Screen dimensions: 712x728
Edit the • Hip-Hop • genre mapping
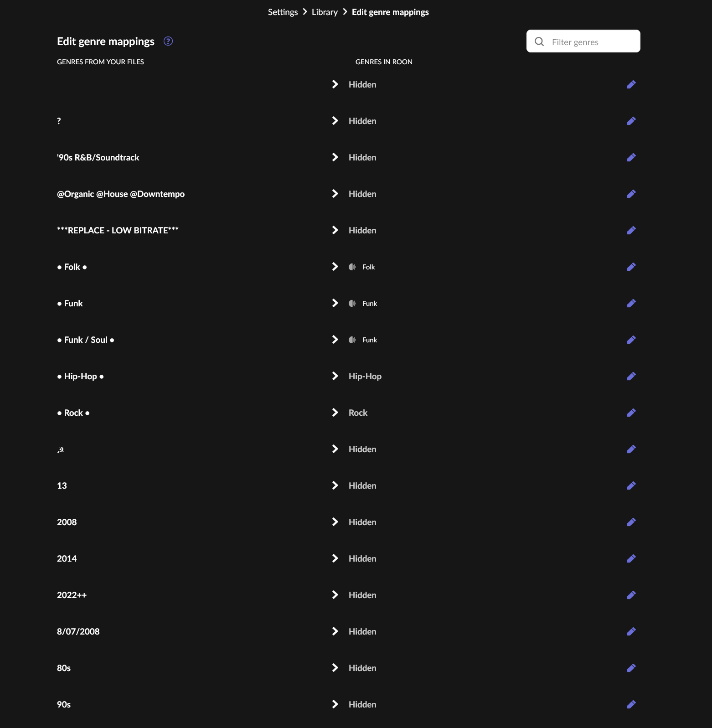(x=631, y=377)
